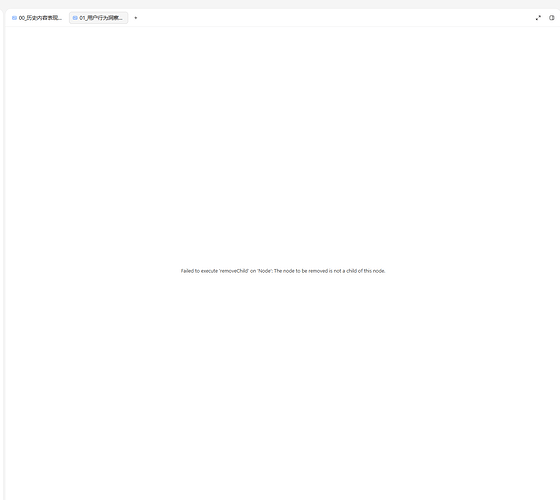Click the round icon at the top-right corner

pos(552,18)
